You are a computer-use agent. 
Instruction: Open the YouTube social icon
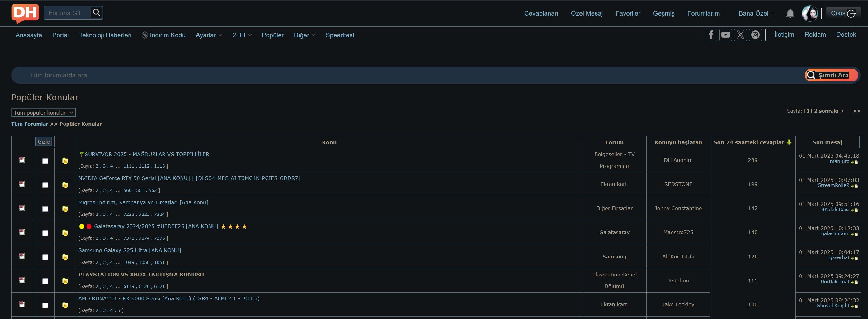pos(725,35)
